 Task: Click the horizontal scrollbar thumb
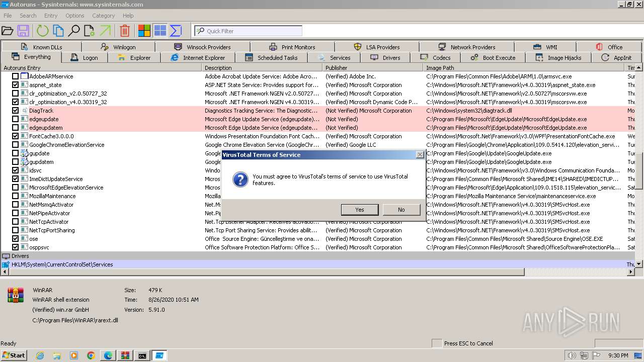pyautogui.click(x=267, y=272)
